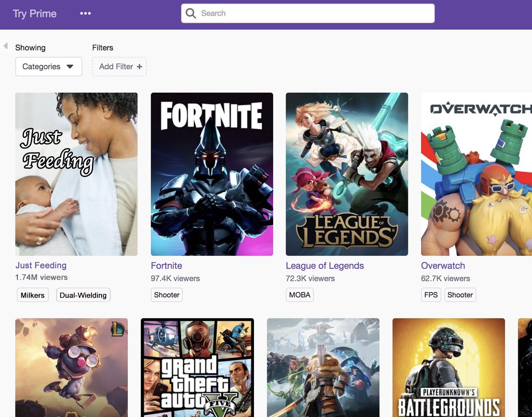532x417 pixels.
Task: Open the Just Feeding cover thumbnail
Action: click(x=76, y=174)
